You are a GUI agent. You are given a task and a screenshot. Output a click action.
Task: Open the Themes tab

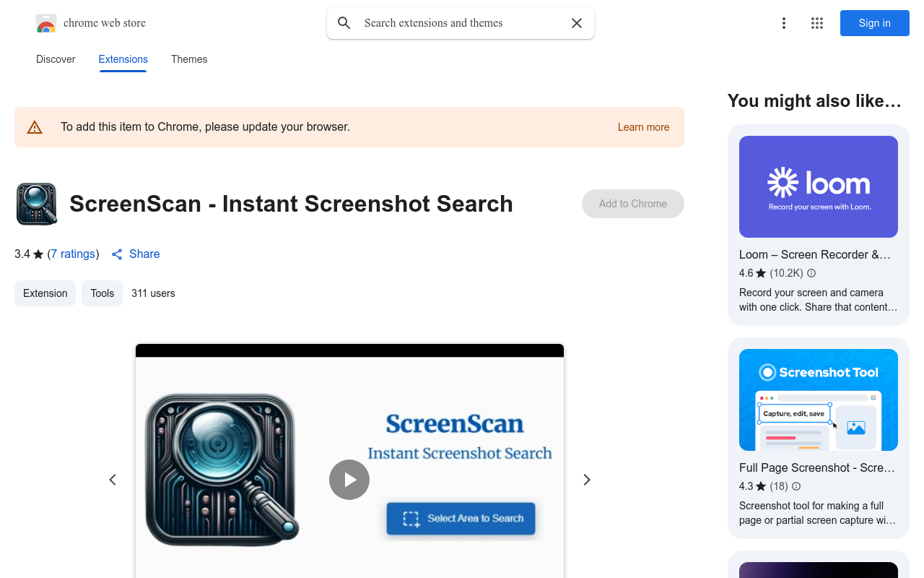click(189, 59)
